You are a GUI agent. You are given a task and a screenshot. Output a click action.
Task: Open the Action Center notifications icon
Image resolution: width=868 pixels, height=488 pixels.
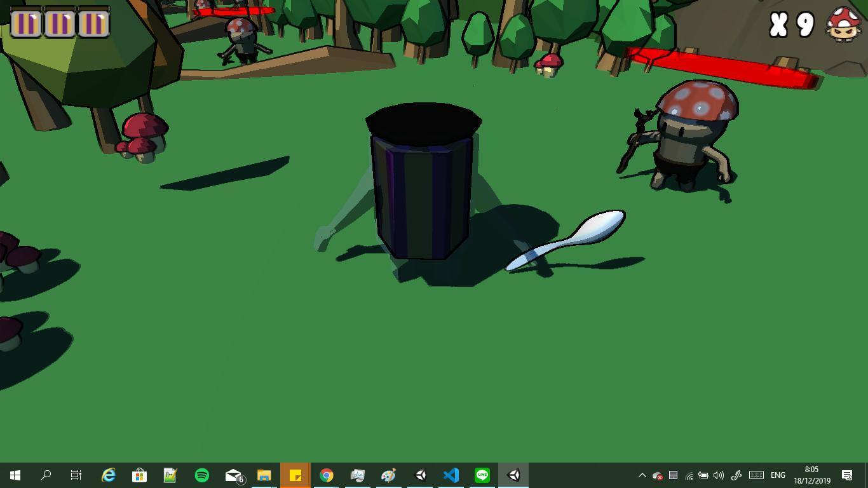(x=847, y=475)
